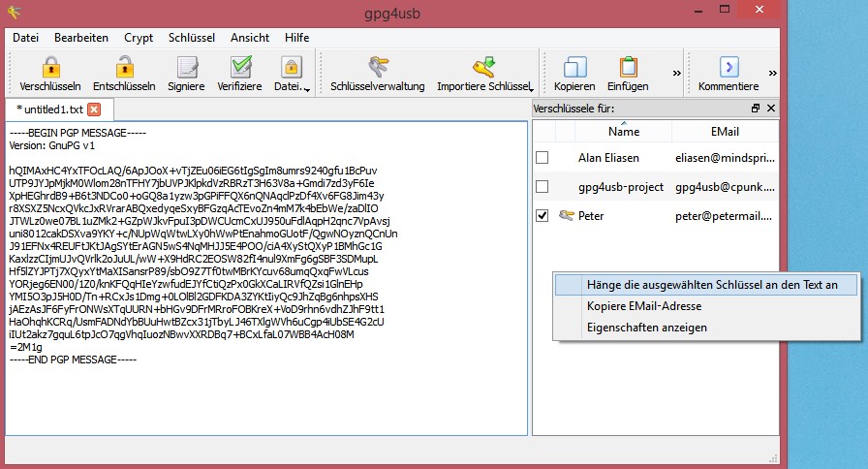
Task: Open Schlüsselverwaltung key management
Action: (377, 68)
